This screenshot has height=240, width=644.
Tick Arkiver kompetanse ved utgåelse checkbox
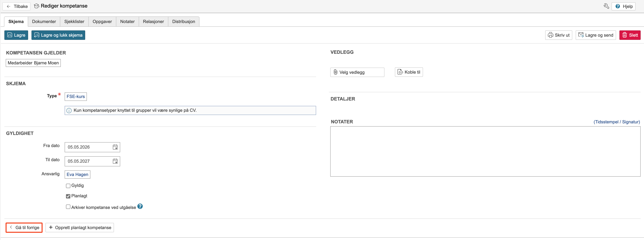pos(68,207)
